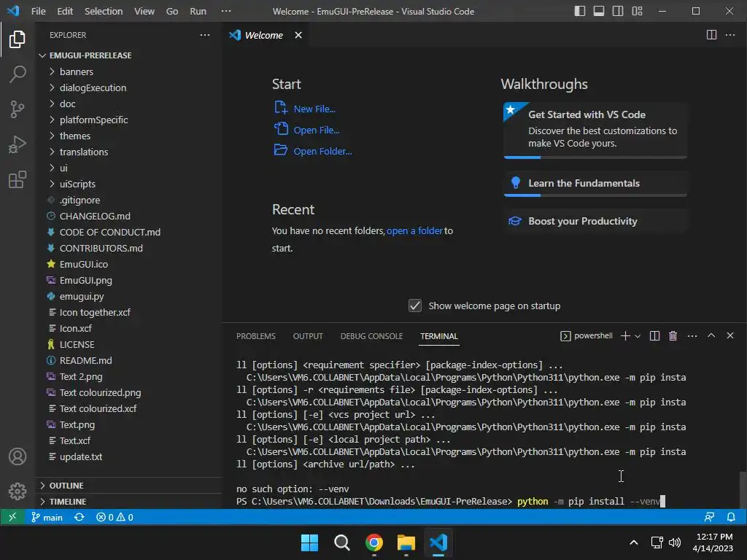Open the Selection menu
Viewport: 747px width, 560px height.
pyautogui.click(x=104, y=11)
